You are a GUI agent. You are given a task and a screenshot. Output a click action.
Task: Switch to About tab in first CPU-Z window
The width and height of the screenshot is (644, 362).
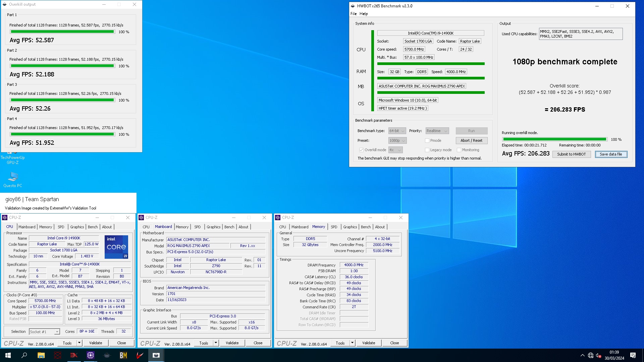pos(107,227)
